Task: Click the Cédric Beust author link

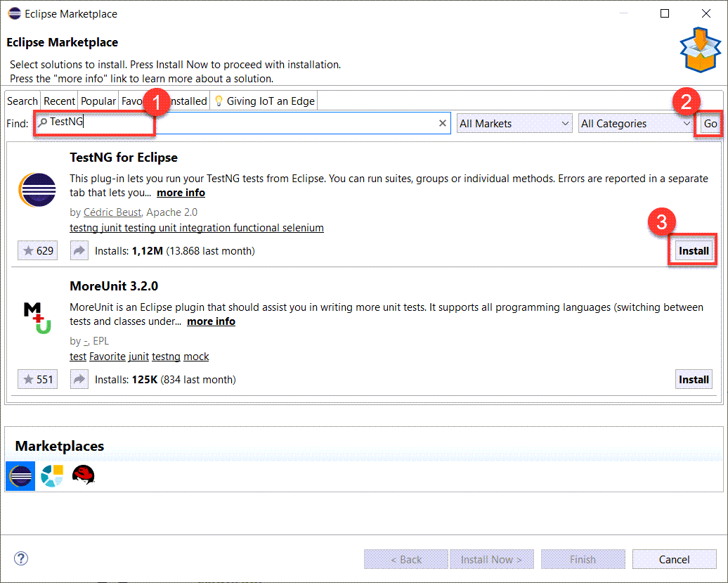Action: (x=112, y=212)
